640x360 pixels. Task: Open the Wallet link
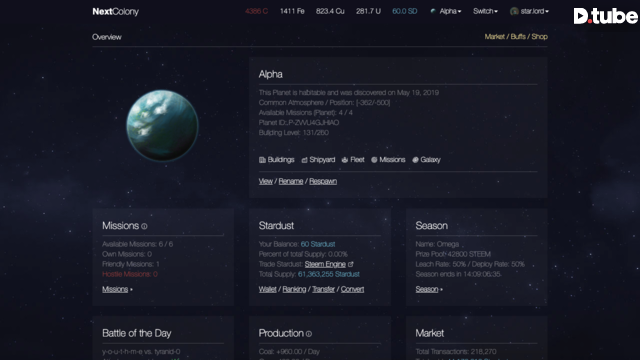point(268,289)
